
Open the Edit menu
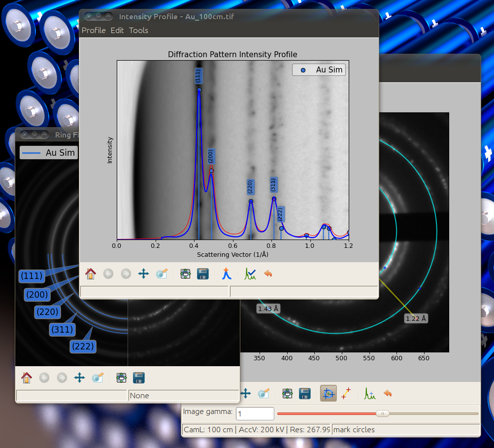point(117,31)
